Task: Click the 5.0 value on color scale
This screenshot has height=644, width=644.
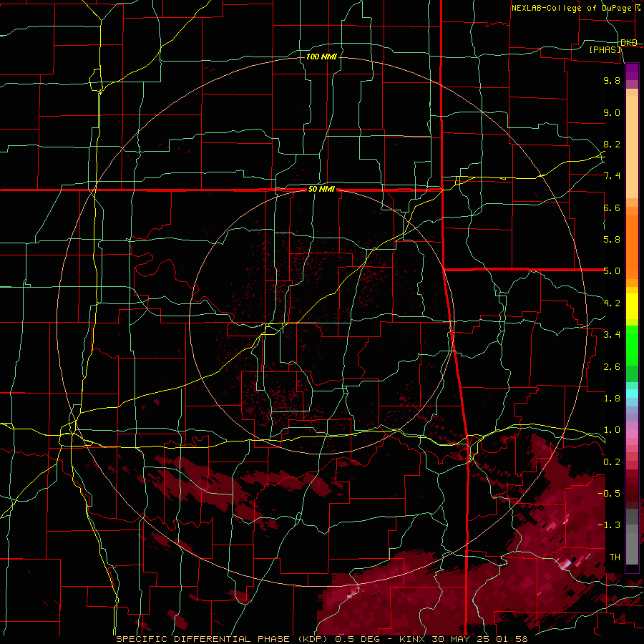Action: click(x=612, y=271)
